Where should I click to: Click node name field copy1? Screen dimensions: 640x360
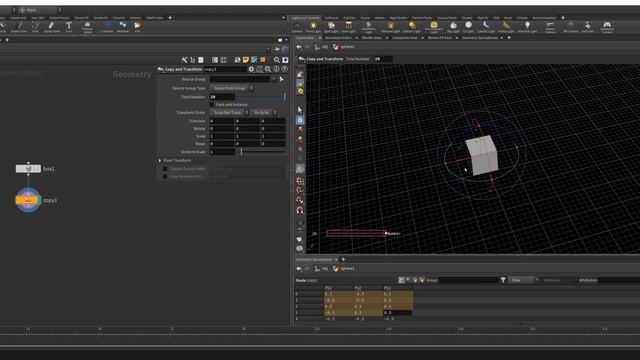tap(224, 69)
